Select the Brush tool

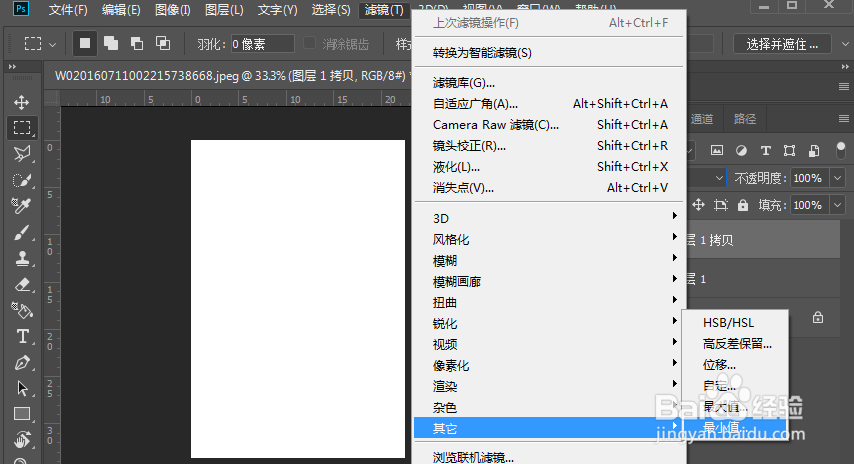[x=22, y=233]
